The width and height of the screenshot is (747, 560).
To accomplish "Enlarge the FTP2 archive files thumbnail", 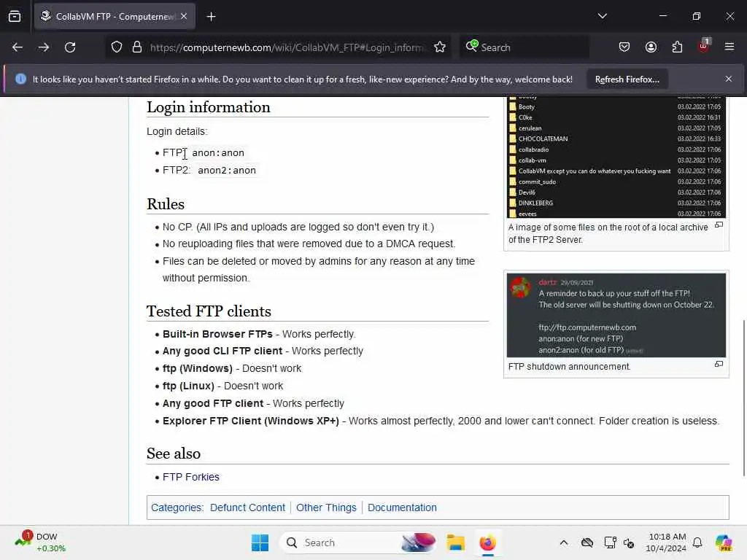I will (616, 157).
